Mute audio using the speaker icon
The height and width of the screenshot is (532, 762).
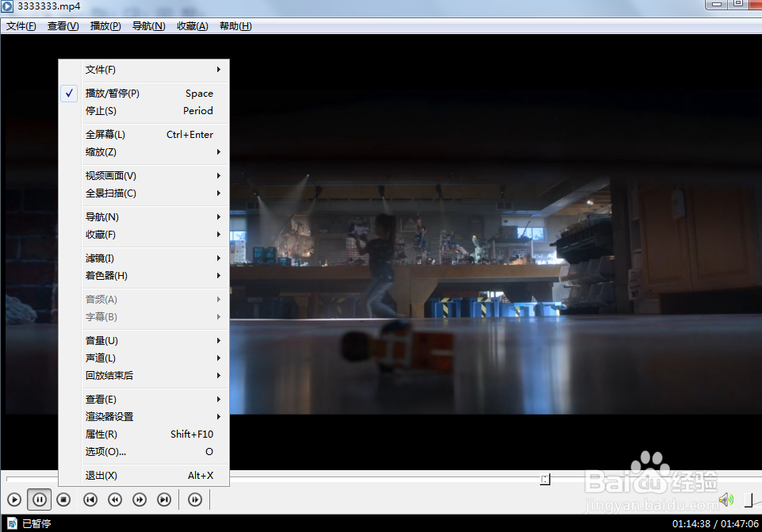coord(726,499)
